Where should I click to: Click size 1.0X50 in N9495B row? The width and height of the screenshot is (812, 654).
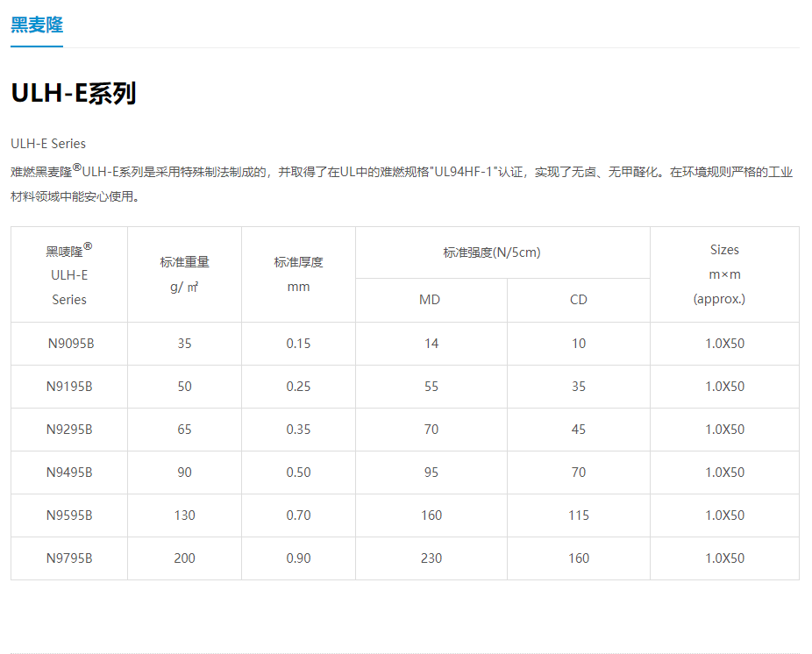coord(724,473)
